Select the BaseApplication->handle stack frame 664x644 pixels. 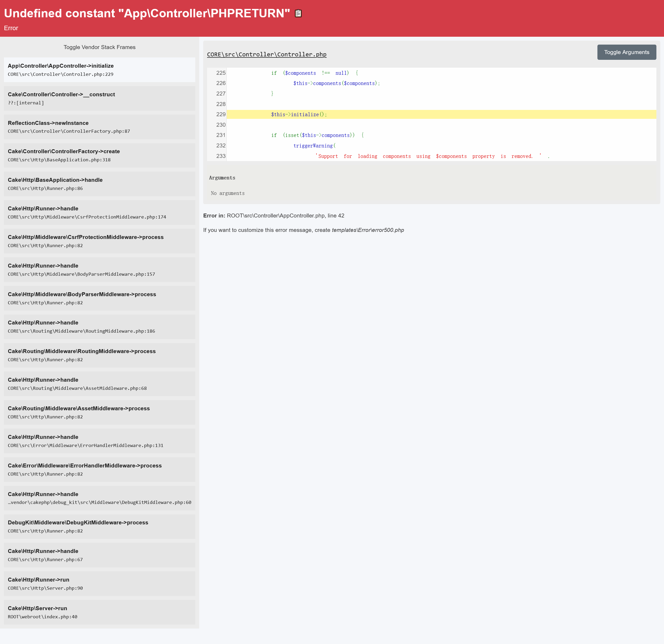tap(100, 184)
